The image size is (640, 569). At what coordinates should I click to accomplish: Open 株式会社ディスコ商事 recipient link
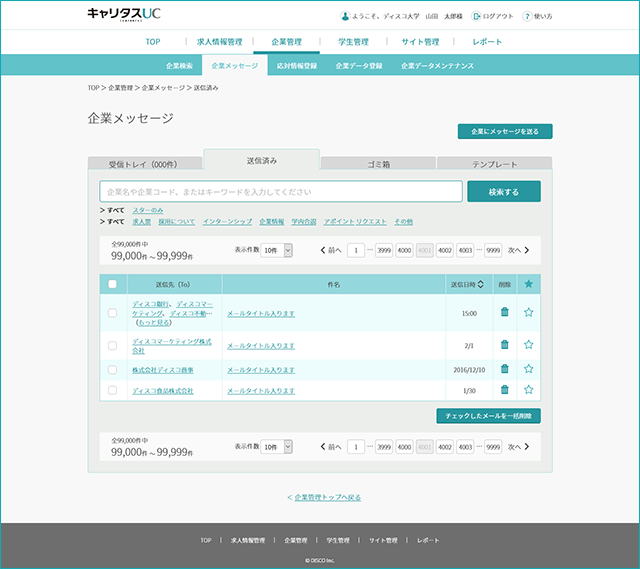point(162,370)
